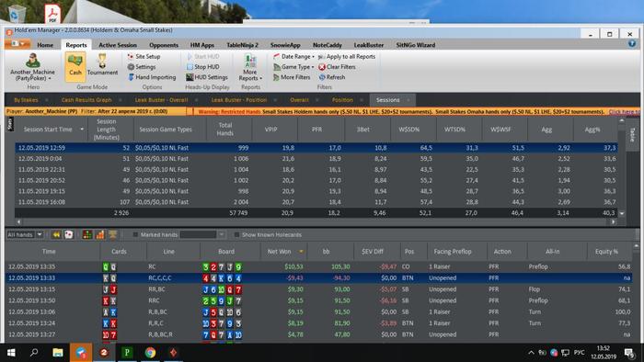Click Apply to all Reports
This screenshot has width=644, height=362.
347,57
